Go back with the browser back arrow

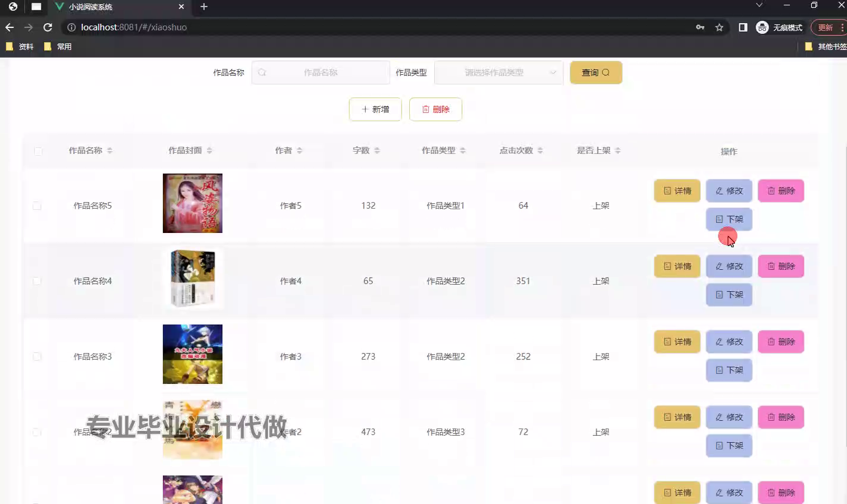10,27
